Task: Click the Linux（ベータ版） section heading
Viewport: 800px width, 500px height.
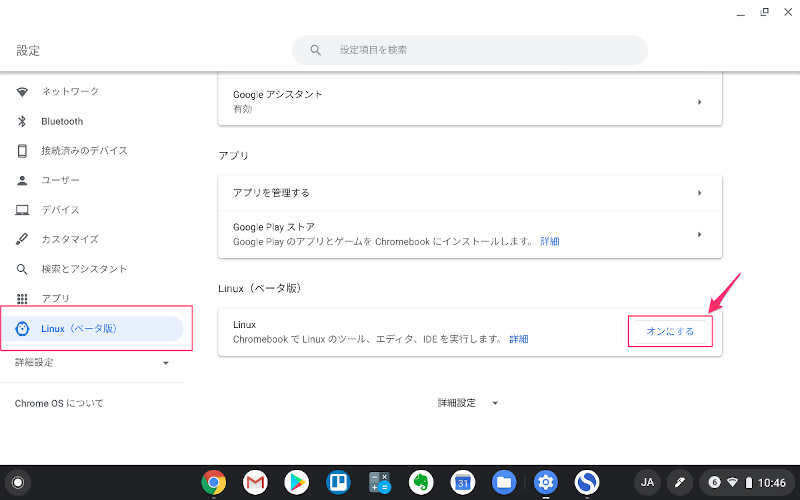Action: [x=260, y=288]
